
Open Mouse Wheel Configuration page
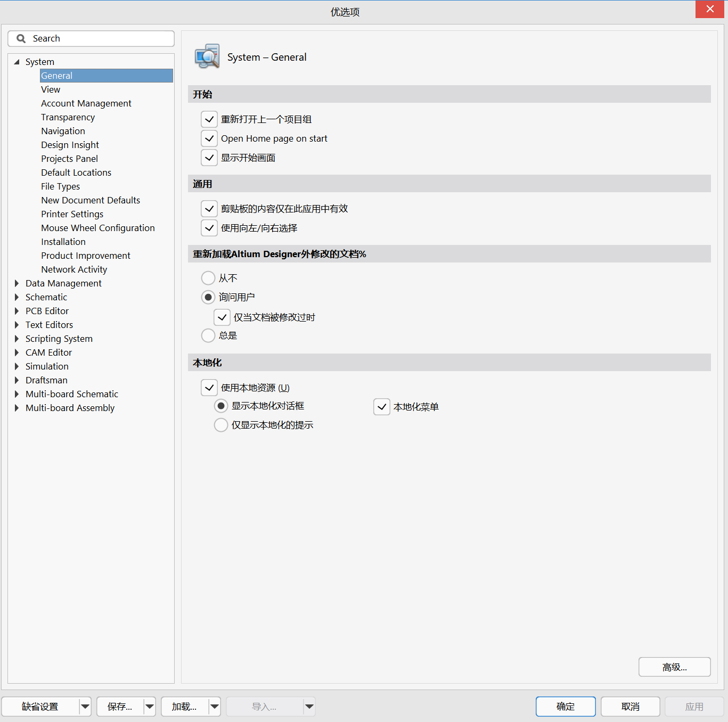click(98, 228)
